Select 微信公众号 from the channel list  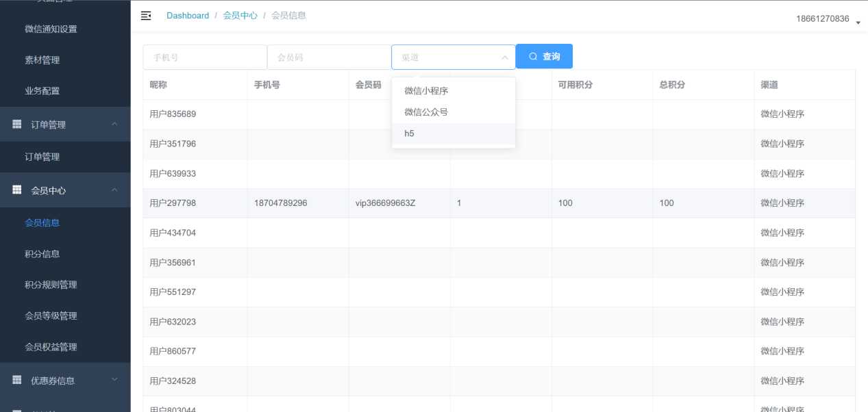click(426, 112)
